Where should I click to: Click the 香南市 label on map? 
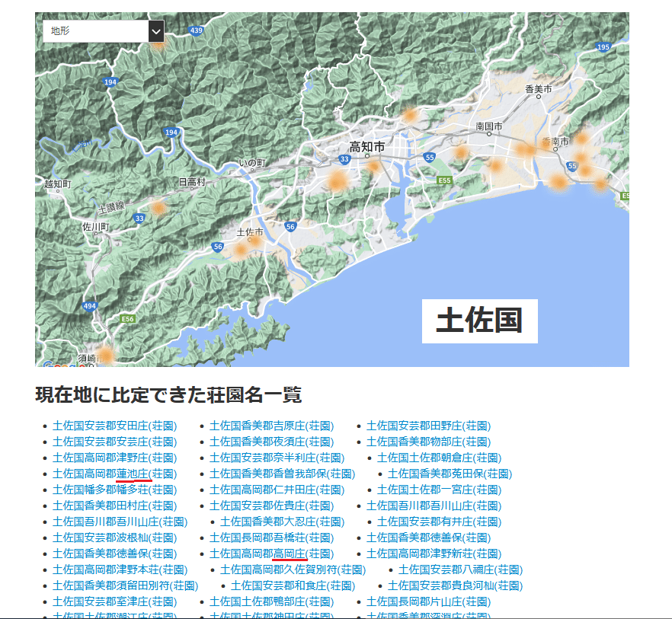(x=555, y=142)
